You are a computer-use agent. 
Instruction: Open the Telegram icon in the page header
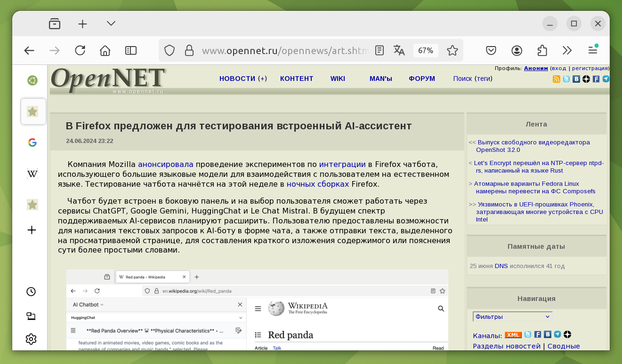(606, 79)
